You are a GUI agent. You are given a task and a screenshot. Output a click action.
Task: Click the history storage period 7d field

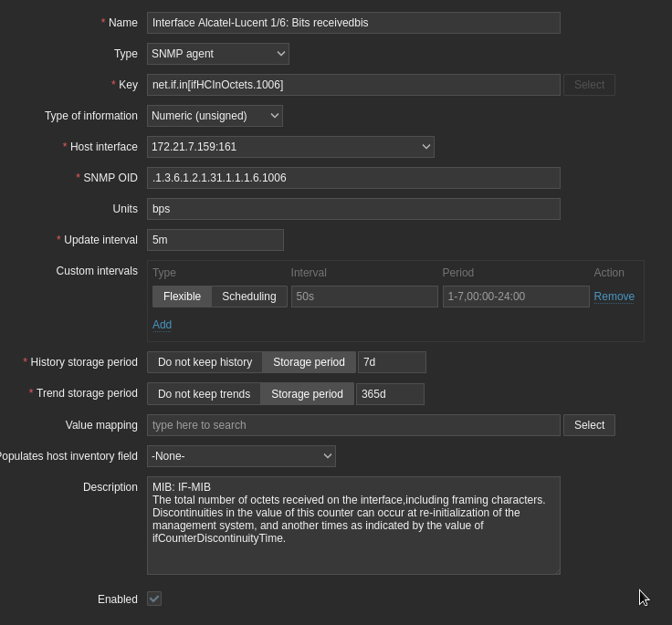click(x=392, y=362)
